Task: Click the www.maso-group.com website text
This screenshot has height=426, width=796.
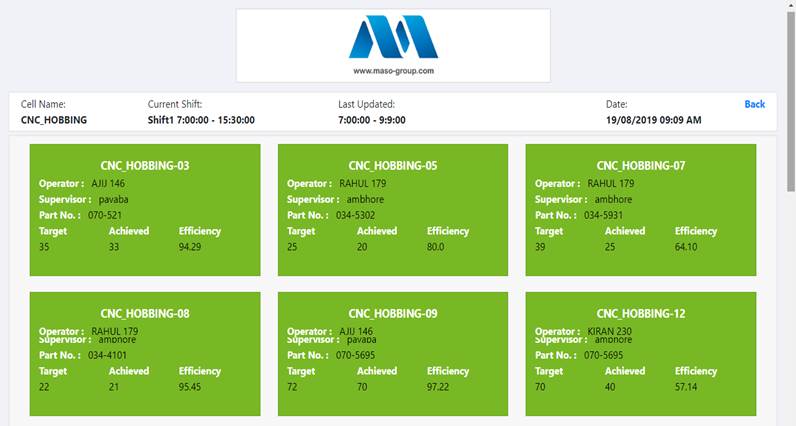Action: [x=393, y=71]
